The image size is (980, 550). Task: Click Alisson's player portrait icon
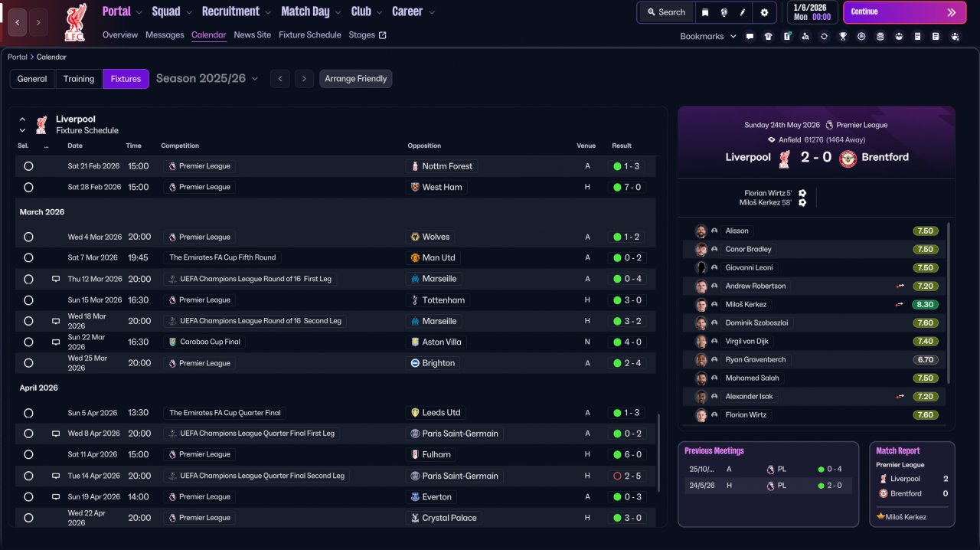(x=701, y=231)
